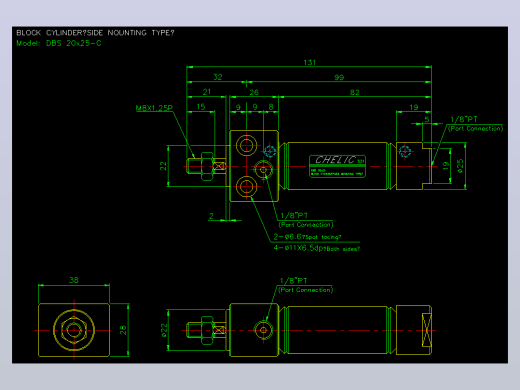
Task: Click the dimension value '32'
Action: [218, 77]
